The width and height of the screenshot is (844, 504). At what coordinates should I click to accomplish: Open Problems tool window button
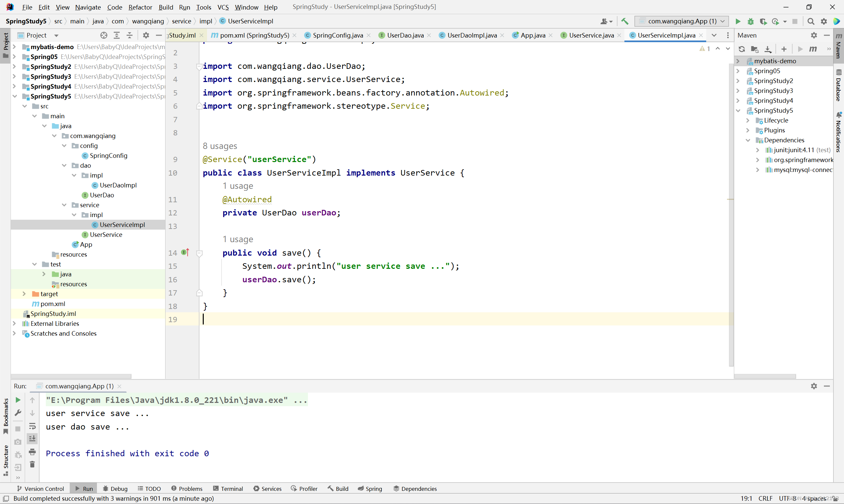[x=187, y=489]
